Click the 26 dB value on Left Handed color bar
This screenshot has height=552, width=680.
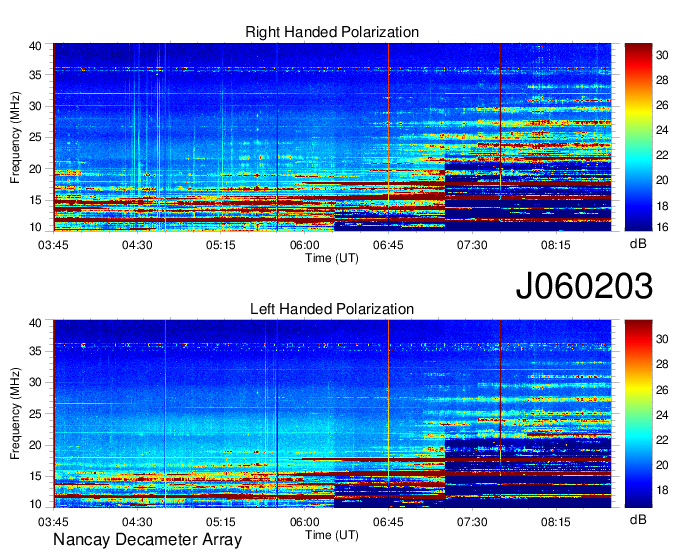click(x=662, y=390)
